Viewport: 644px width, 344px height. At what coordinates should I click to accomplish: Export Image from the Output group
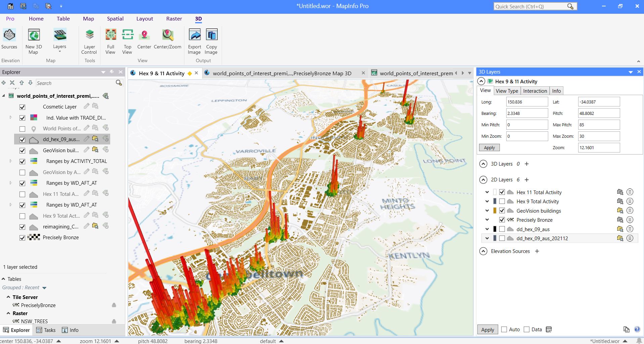click(194, 40)
